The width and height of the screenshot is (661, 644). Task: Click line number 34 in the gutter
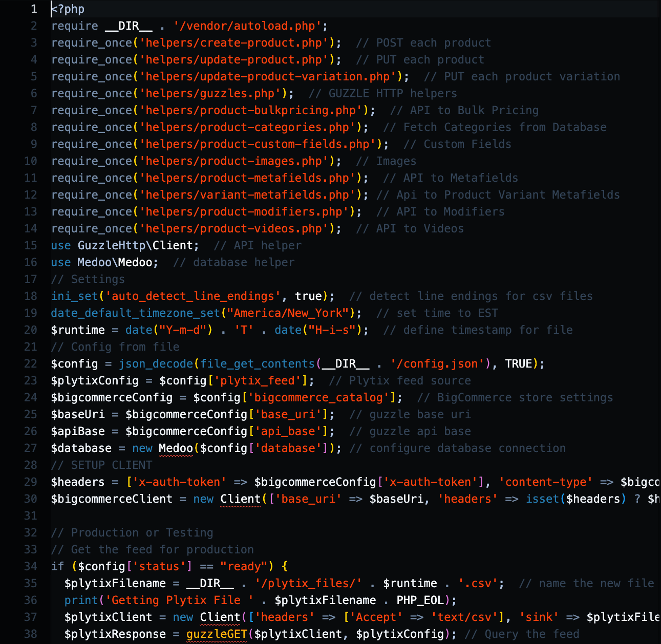tap(30, 566)
